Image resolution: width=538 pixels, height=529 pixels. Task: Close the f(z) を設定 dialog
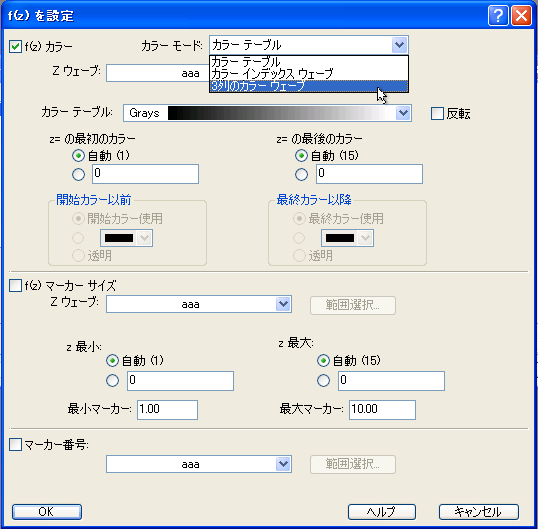pyautogui.click(x=522, y=16)
